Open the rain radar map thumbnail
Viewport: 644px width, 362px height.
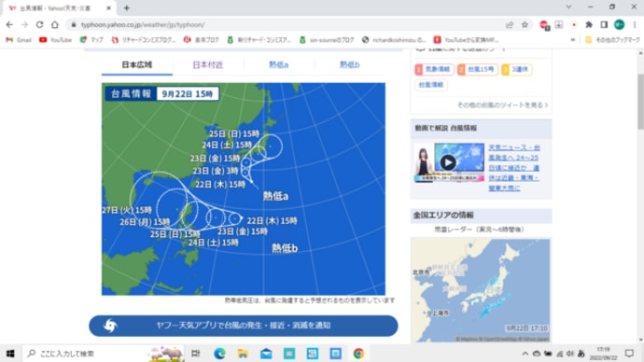click(x=481, y=290)
